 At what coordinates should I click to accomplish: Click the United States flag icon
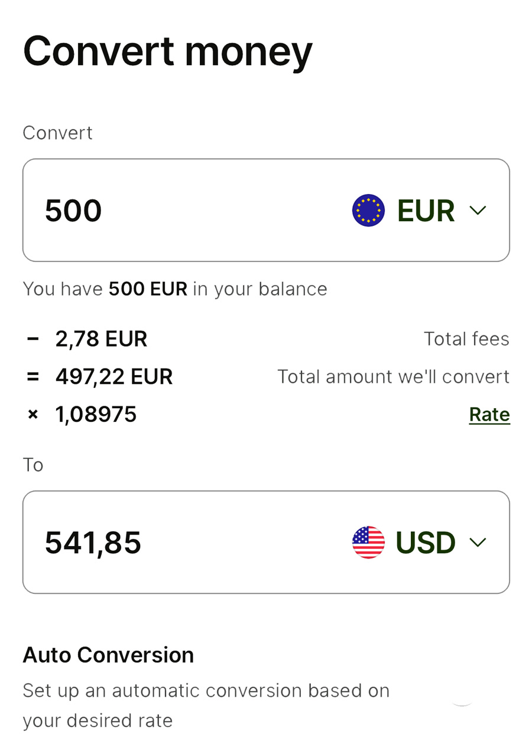[368, 542]
